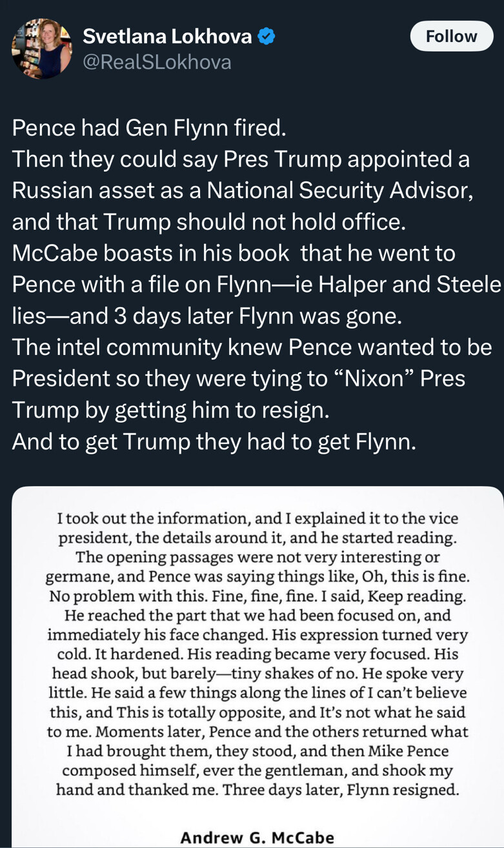The height and width of the screenshot is (848, 504).
Task: Click the line starting 'The intel community knew'
Action: [x=252, y=348]
